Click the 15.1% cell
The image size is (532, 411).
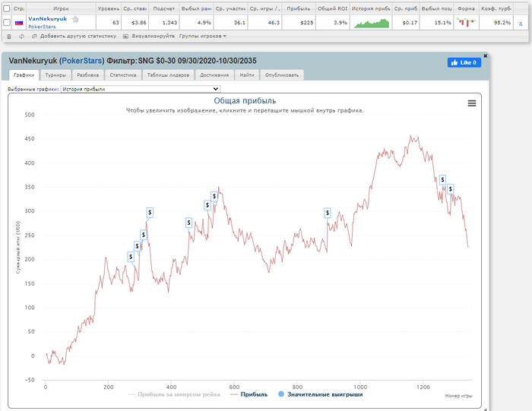click(436, 23)
